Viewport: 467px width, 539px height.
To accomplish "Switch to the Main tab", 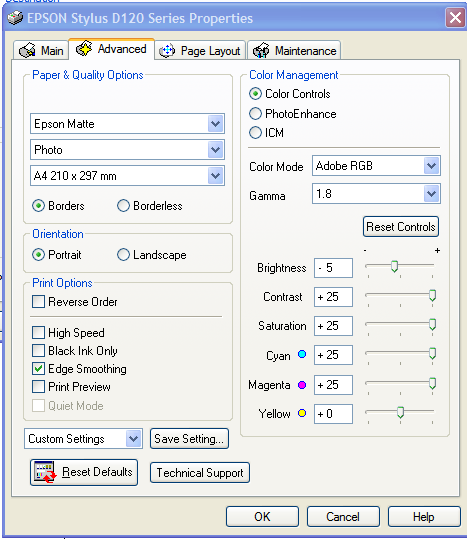I will click(41, 51).
